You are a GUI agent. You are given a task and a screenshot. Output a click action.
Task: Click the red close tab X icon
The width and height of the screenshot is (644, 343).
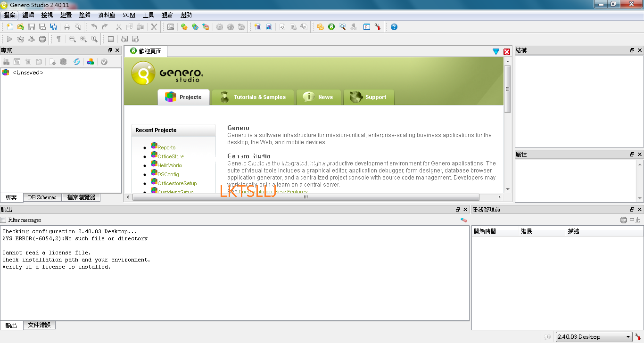[x=507, y=51]
